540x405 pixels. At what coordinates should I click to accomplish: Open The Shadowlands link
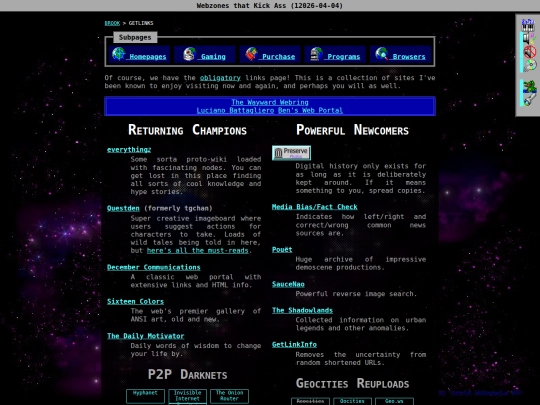pos(302,310)
